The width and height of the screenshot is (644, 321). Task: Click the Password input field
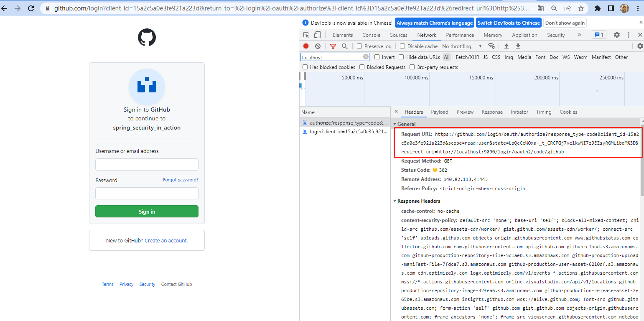[x=147, y=193]
